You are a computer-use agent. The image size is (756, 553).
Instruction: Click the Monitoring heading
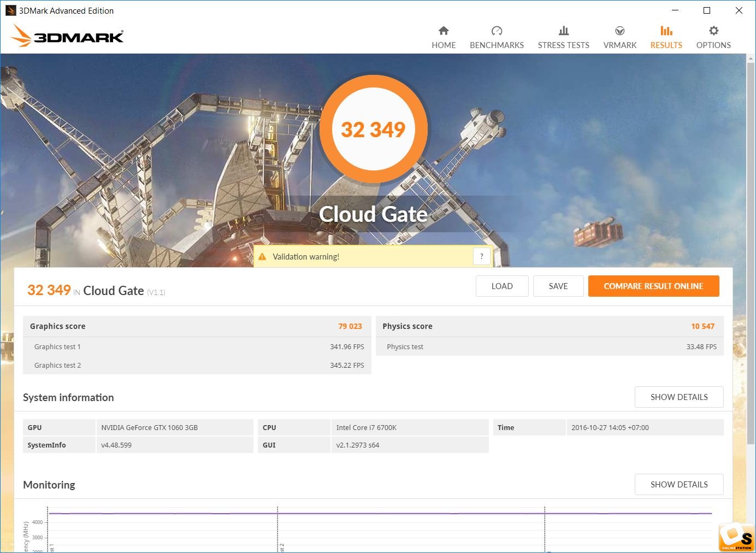click(49, 485)
